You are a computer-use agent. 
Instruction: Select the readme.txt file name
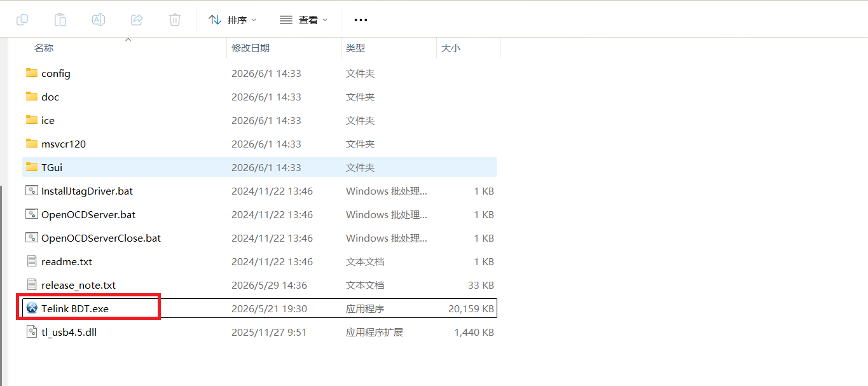[x=67, y=262]
